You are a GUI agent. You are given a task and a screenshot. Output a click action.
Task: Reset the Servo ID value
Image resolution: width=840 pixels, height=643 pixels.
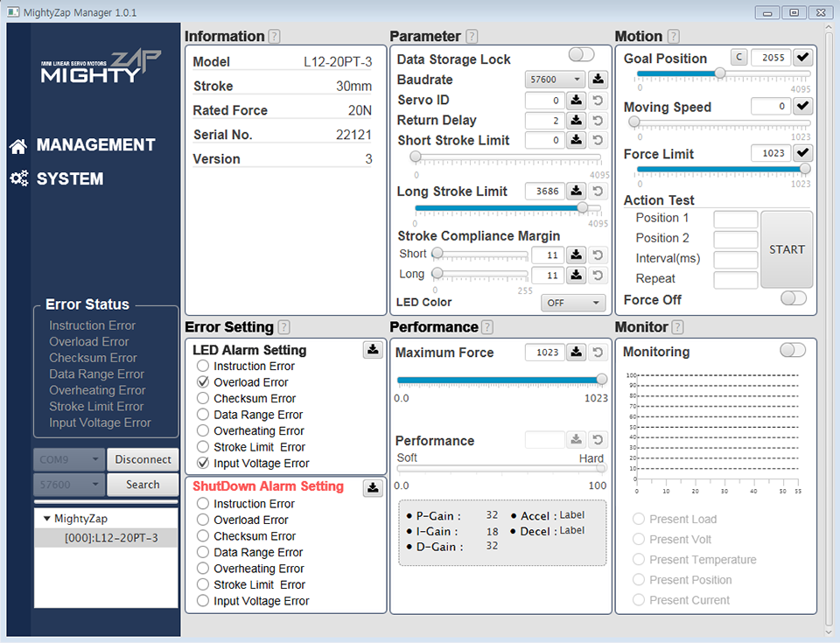(x=598, y=101)
